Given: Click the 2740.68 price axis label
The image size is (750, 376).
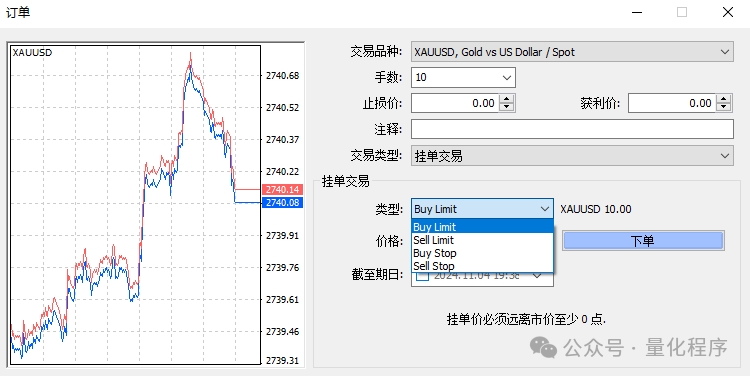Looking at the screenshot, I should 282,76.
